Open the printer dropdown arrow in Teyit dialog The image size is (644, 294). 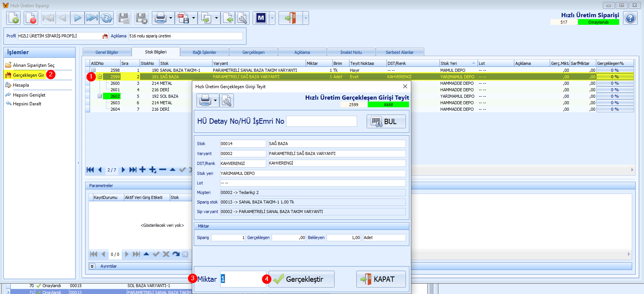coord(215,100)
